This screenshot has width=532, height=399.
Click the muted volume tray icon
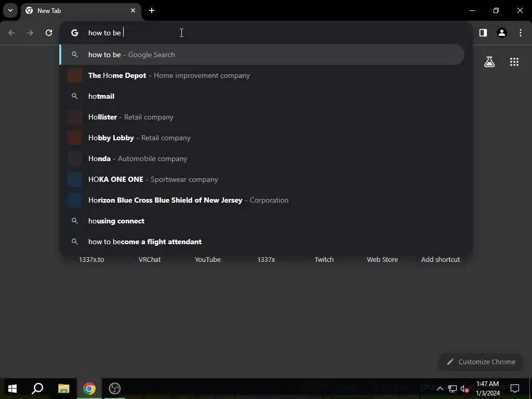pos(465,389)
